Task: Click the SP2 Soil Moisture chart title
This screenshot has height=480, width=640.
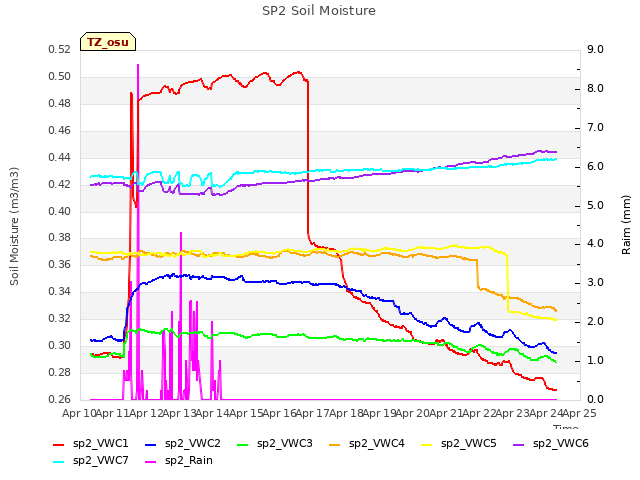Action: pos(319,11)
